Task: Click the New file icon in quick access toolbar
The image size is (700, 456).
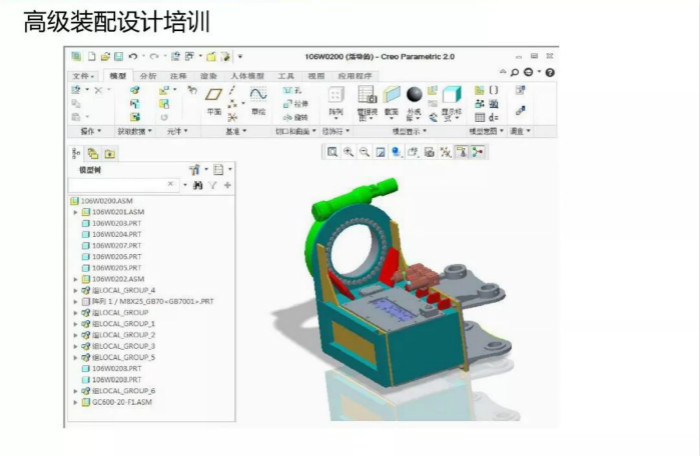Action: pos(92,56)
